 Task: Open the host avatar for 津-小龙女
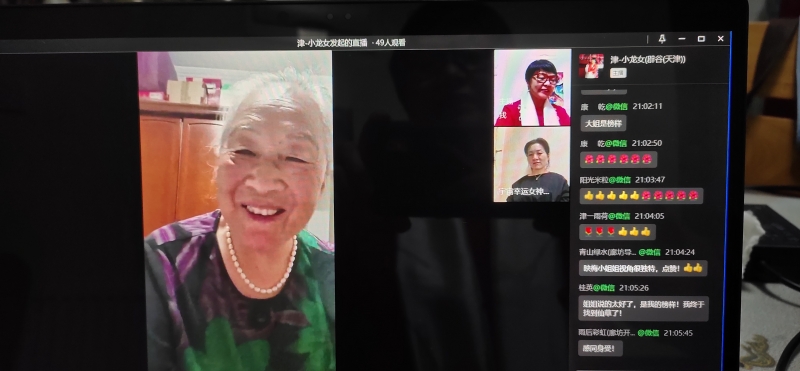coord(591,66)
